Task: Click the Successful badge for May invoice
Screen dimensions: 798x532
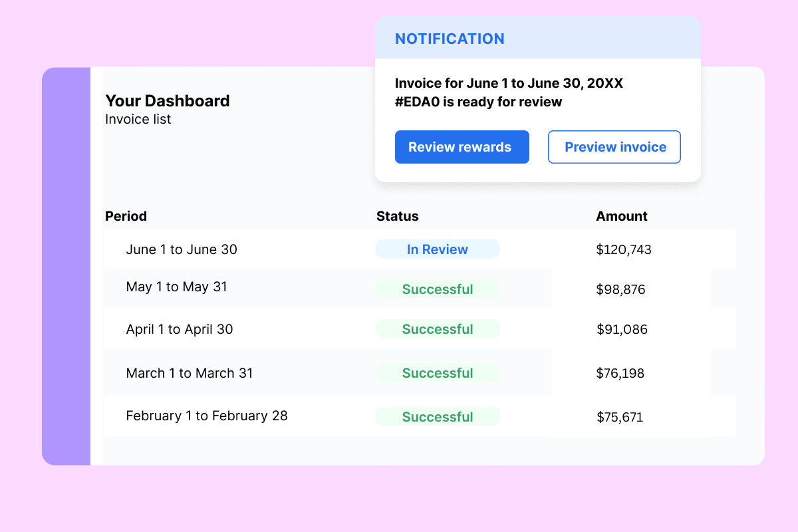Action: click(437, 289)
